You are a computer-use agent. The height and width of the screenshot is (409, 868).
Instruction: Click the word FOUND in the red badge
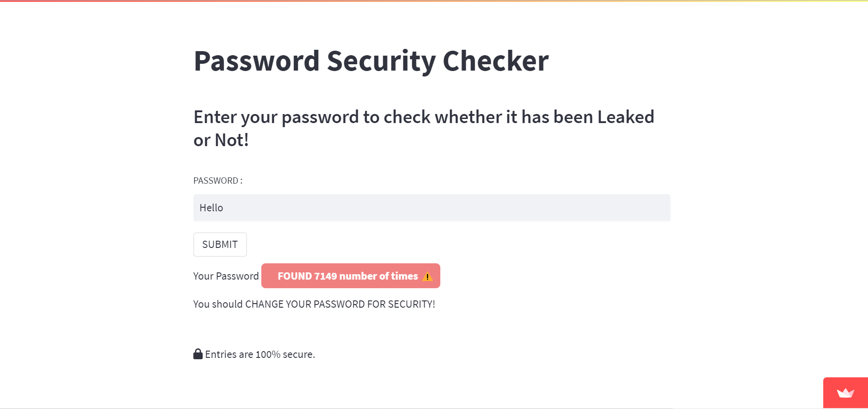coord(295,276)
